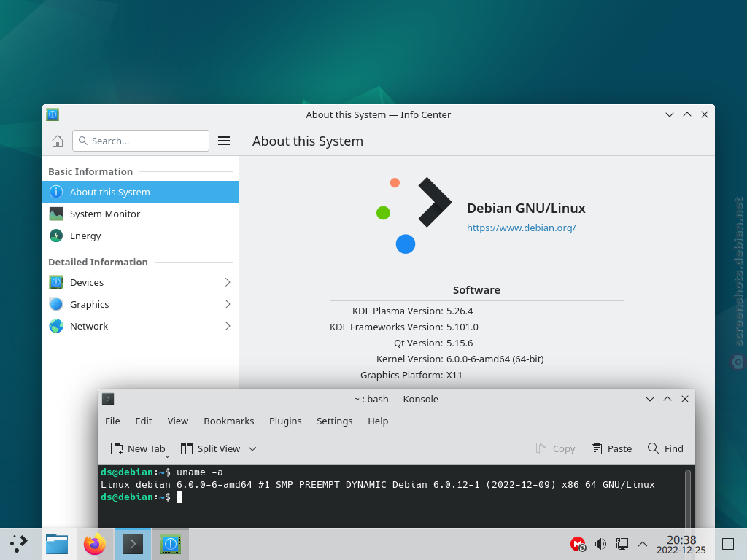Minimize the Konsole window
747x560 pixels.
coord(650,399)
